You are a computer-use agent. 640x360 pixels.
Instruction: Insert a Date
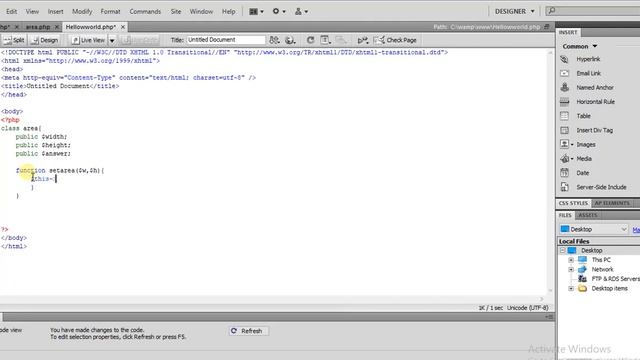tap(582, 173)
